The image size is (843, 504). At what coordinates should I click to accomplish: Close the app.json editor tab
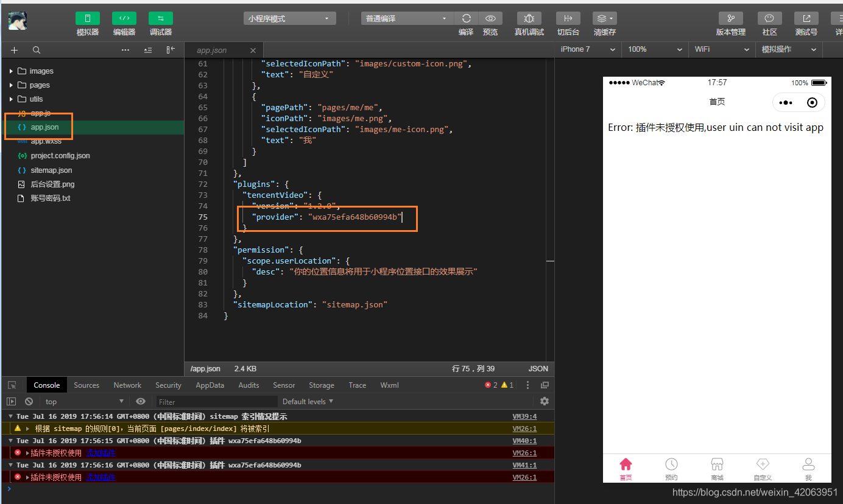click(x=253, y=51)
